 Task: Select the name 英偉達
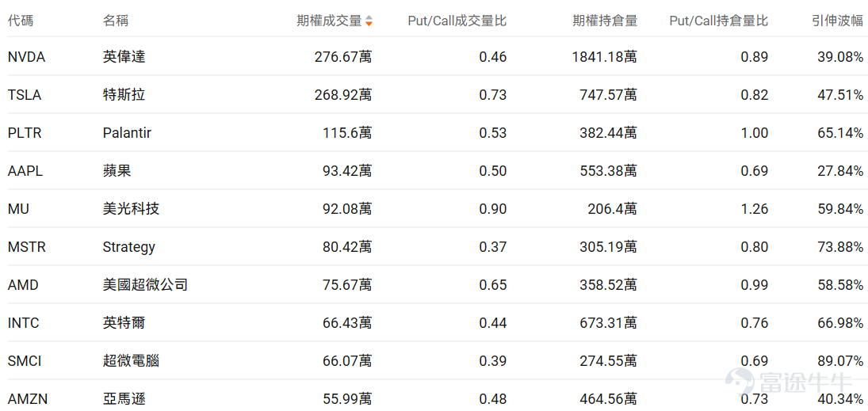pos(124,56)
